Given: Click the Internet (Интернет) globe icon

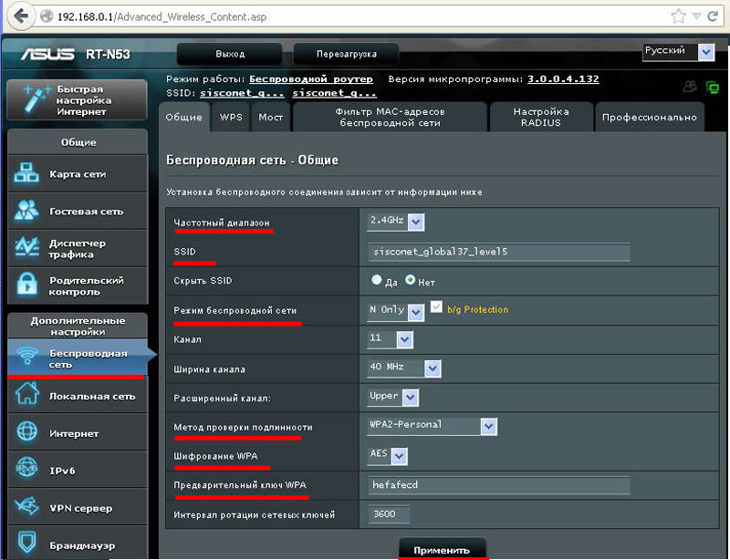Looking at the screenshot, I should click(x=28, y=433).
